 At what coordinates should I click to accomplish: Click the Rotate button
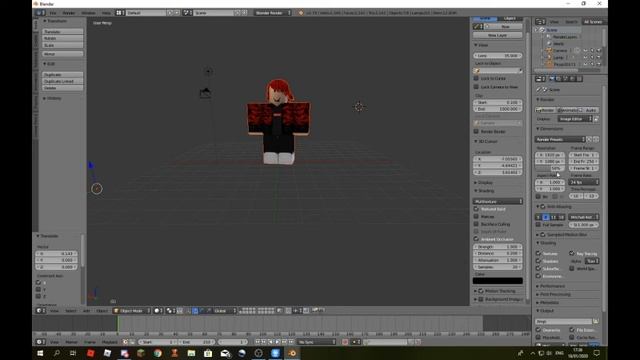click(x=62, y=38)
